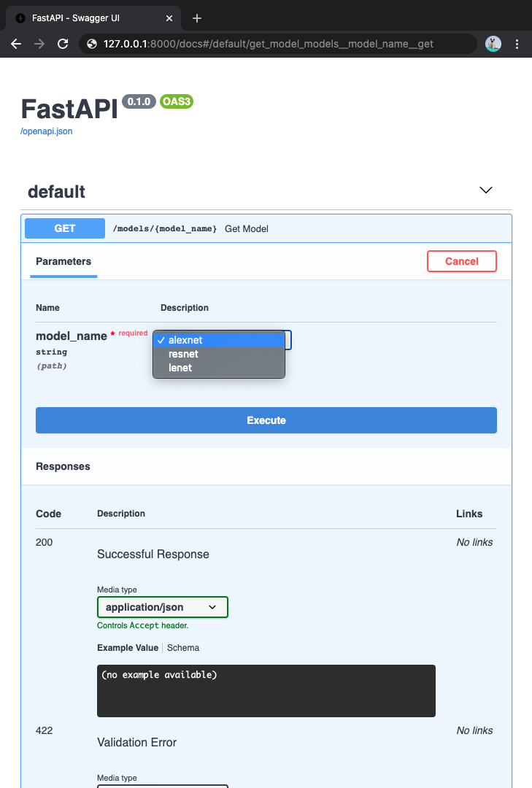The image size is (532, 788).
Task: Click the GET method badge
Action: tap(64, 228)
